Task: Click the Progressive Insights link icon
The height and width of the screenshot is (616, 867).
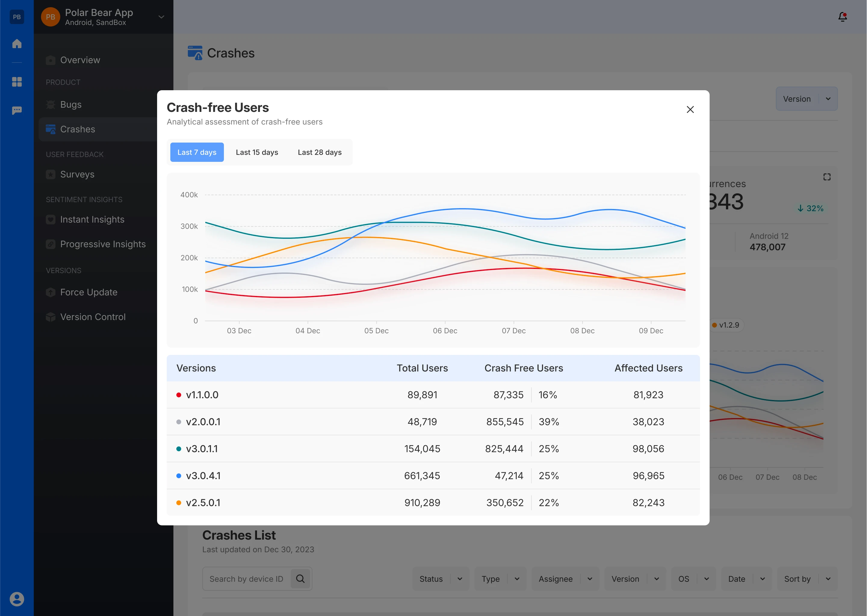Action: (51, 244)
